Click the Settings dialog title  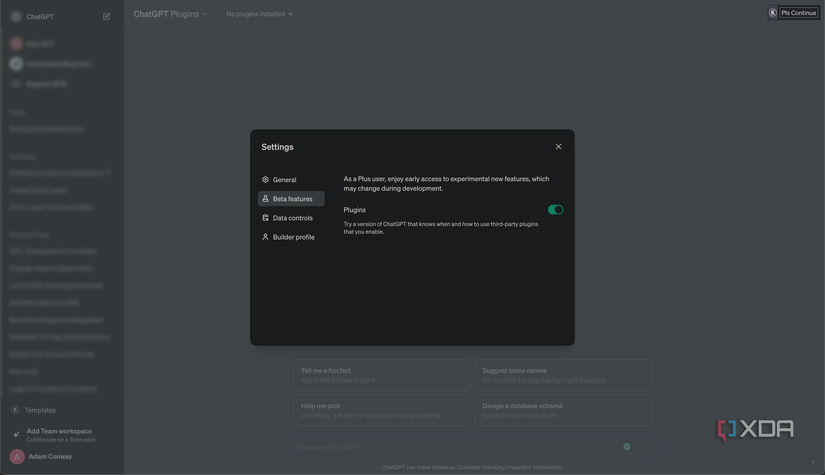[277, 147]
